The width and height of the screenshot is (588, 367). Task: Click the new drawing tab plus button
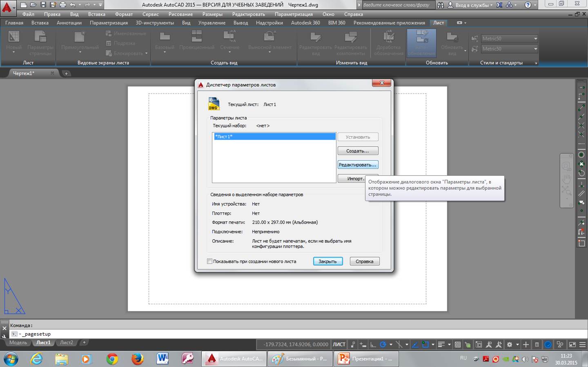(x=66, y=74)
